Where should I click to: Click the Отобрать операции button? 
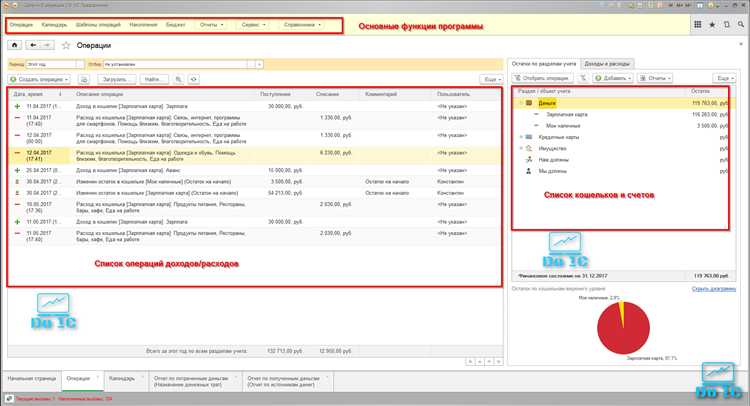click(x=541, y=78)
